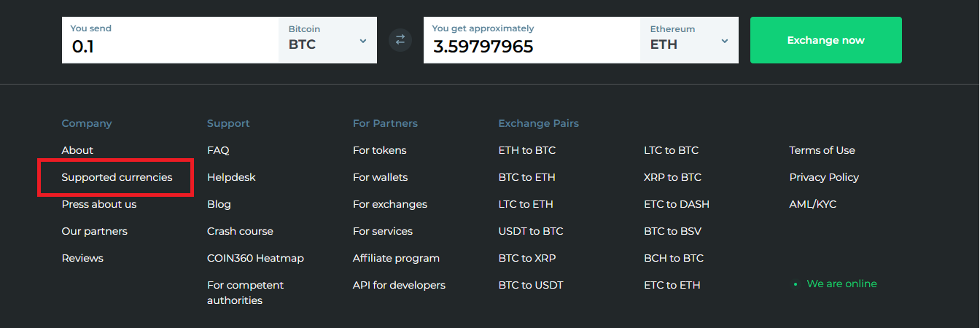980x328 pixels.
Task: Select the API for developers link
Action: (399, 285)
